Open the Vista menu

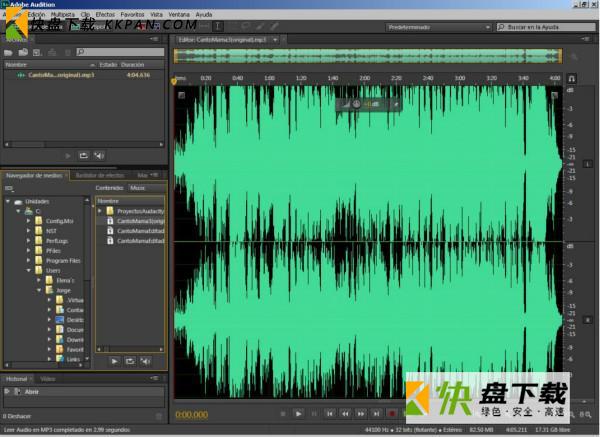tap(156, 15)
